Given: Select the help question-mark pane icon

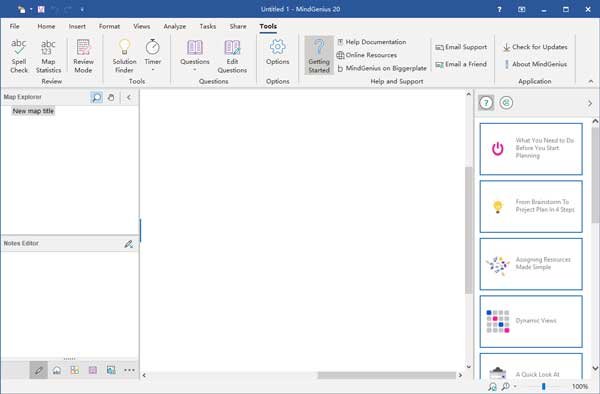Looking at the screenshot, I should [x=486, y=103].
